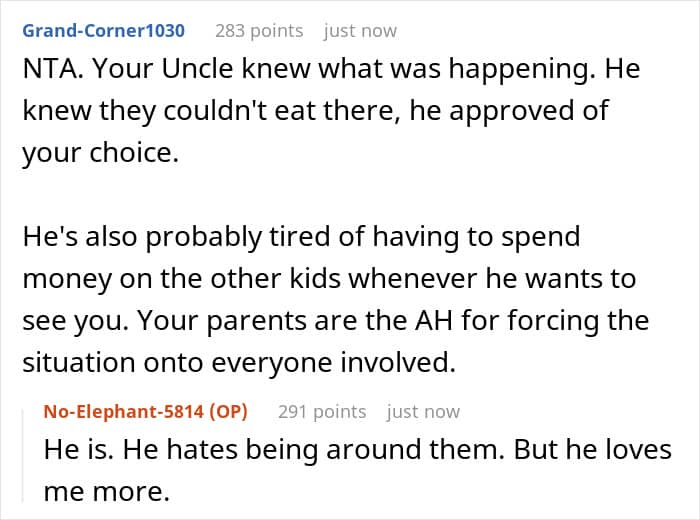Open the OP reply's "just now" timestamp
Screen dimensions: 700x520
pos(423,412)
